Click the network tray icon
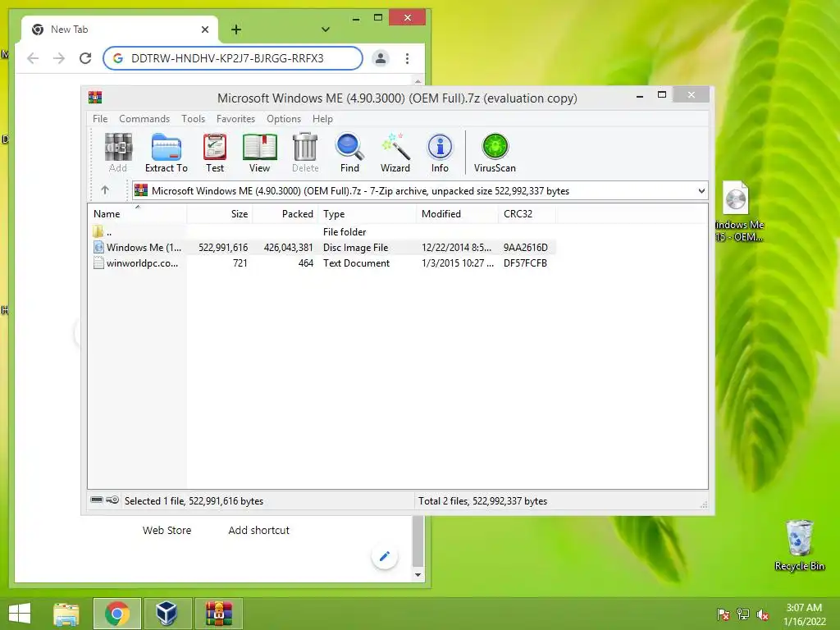The height and width of the screenshot is (630, 840). (743, 614)
